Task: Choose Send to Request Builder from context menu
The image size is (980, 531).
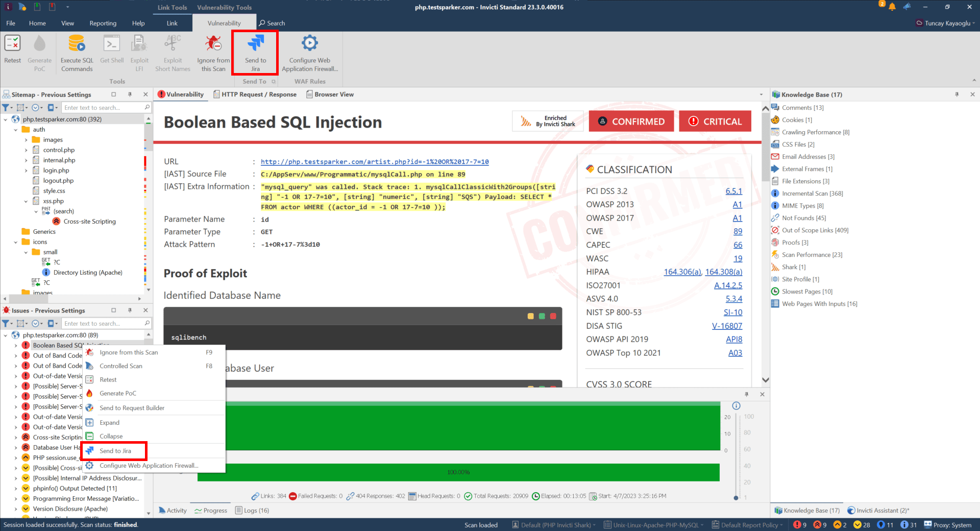Action: [x=132, y=407]
